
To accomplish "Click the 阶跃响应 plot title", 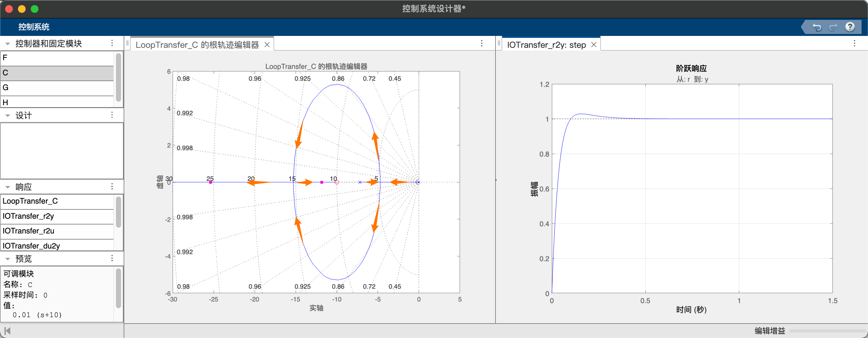I will click(691, 69).
